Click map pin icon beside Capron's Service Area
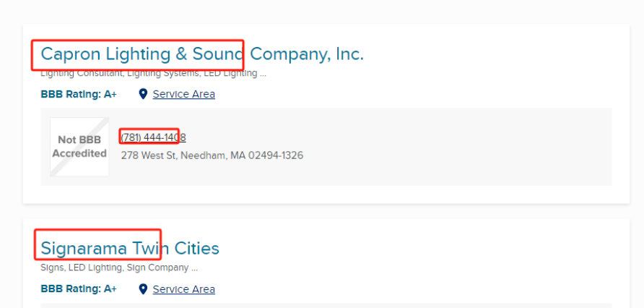Image resolution: width=644 pixels, height=308 pixels. 143,94
